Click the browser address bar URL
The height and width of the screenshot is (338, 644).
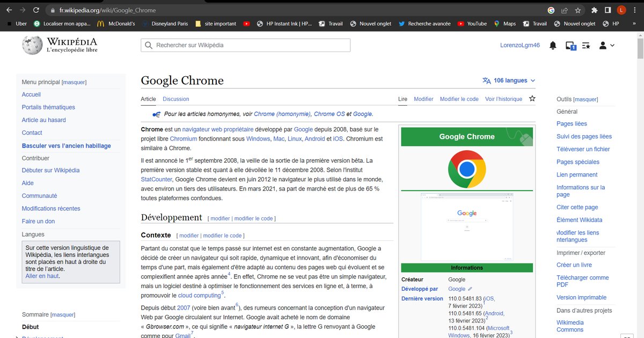[108, 10]
